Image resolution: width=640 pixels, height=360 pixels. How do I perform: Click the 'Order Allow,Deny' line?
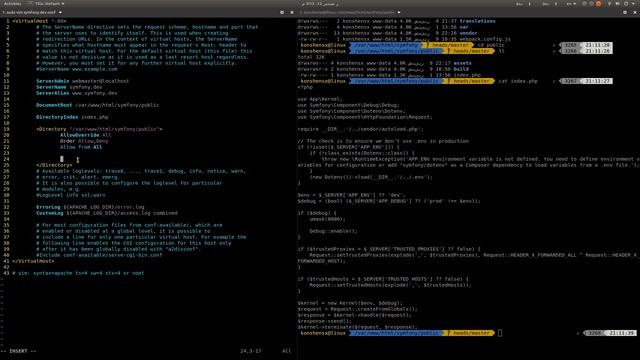tap(84, 141)
